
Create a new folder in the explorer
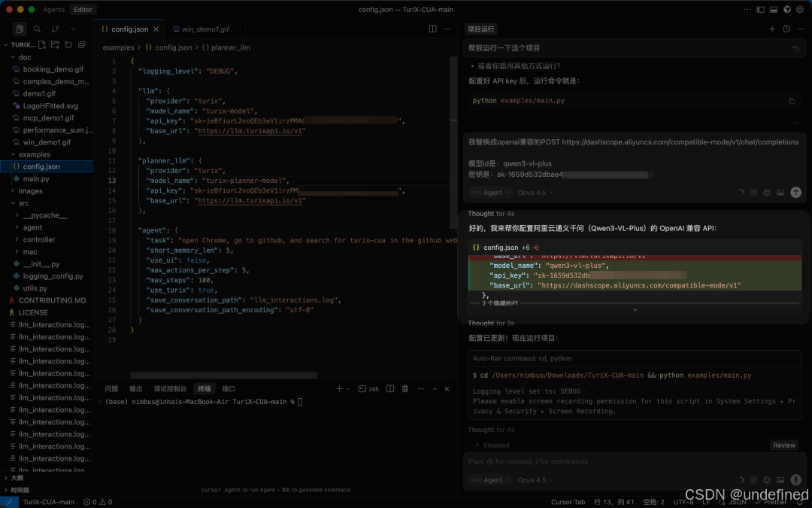55,44
